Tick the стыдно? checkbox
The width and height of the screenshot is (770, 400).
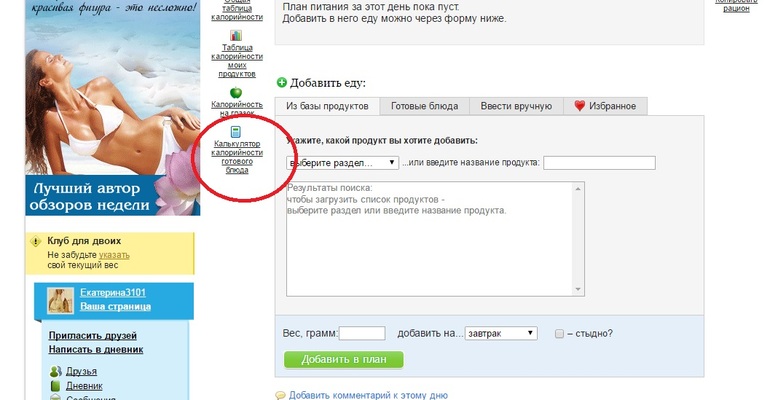click(x=560, y=334)
